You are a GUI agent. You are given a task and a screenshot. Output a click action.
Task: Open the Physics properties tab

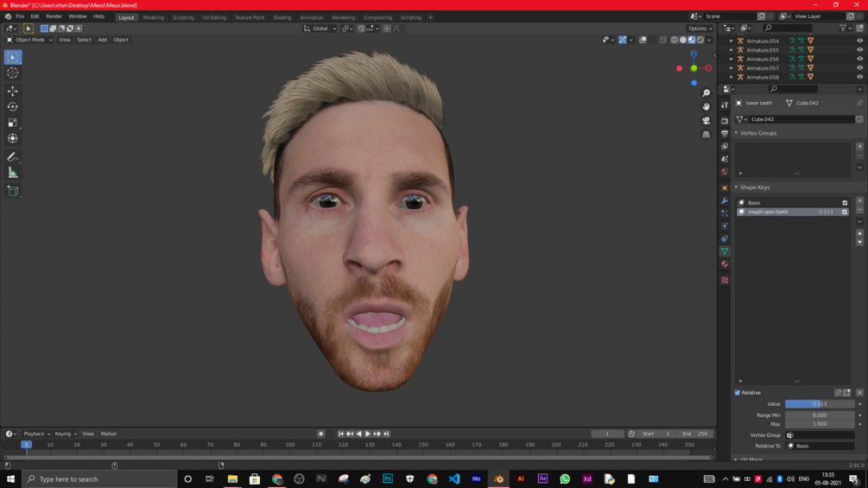(x=725, y=225)
